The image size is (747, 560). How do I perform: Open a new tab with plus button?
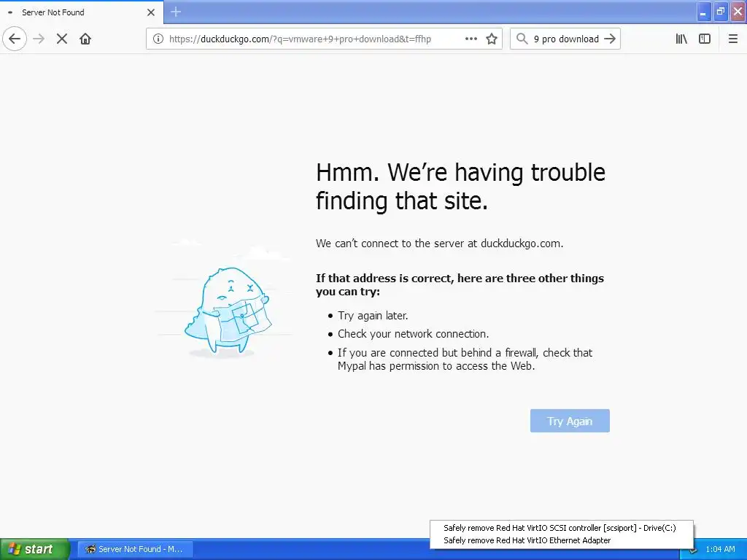176,12
